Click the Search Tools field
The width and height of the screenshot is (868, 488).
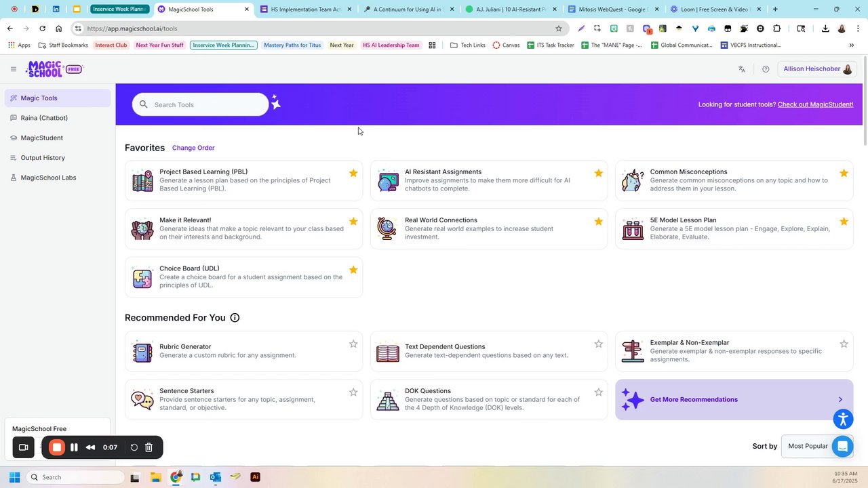(201, 104)
